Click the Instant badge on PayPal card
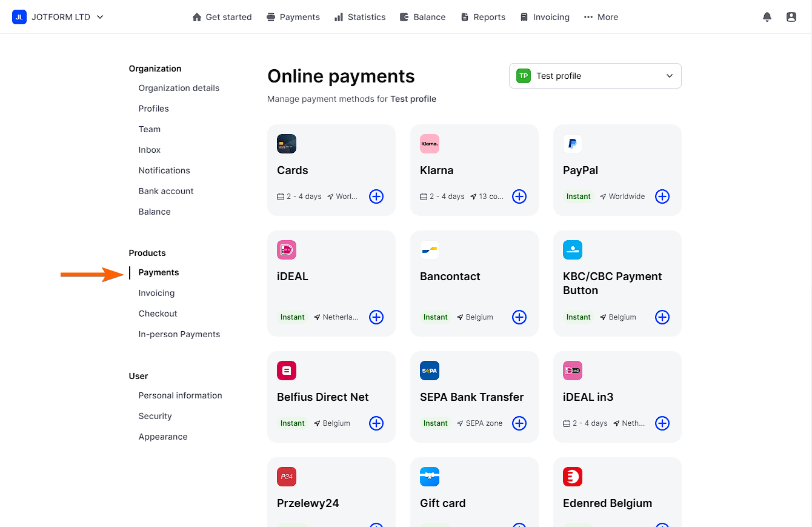Viewport: 812px width, 527px height. coord(579,196)
